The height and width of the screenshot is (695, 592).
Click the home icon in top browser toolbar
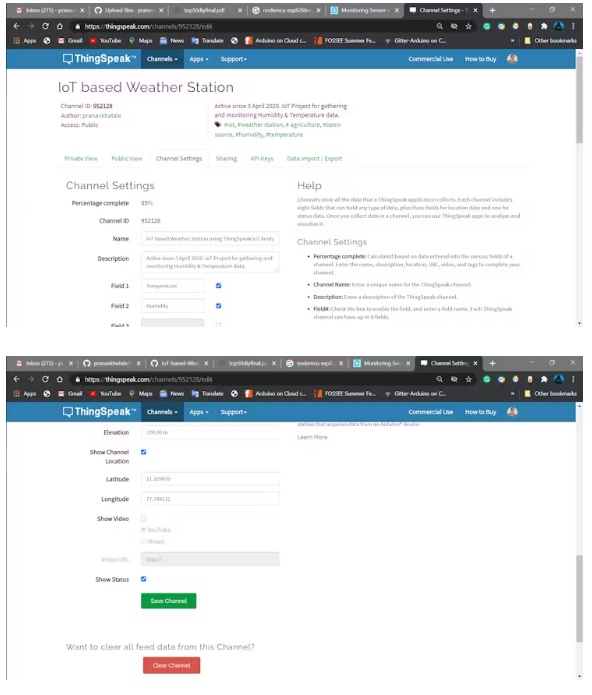pos(59,26)
